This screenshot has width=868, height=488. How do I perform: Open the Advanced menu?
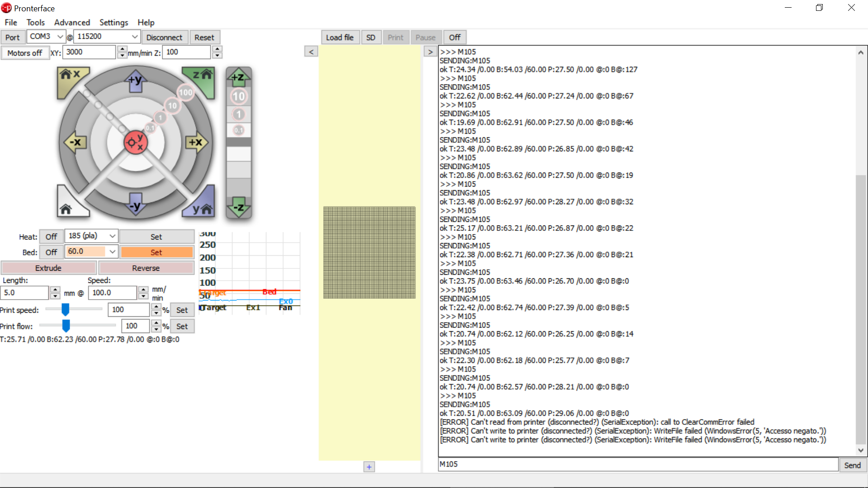pos(72,22)
